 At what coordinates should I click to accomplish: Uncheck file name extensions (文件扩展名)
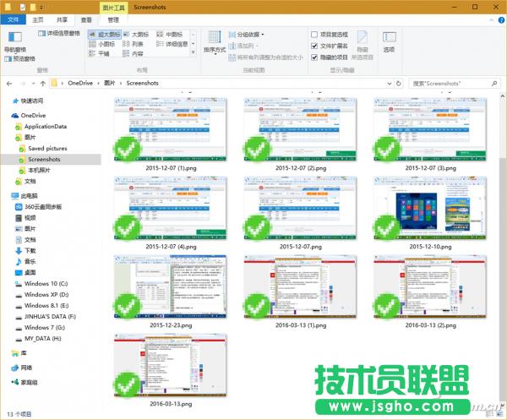[x=315, y=46]
